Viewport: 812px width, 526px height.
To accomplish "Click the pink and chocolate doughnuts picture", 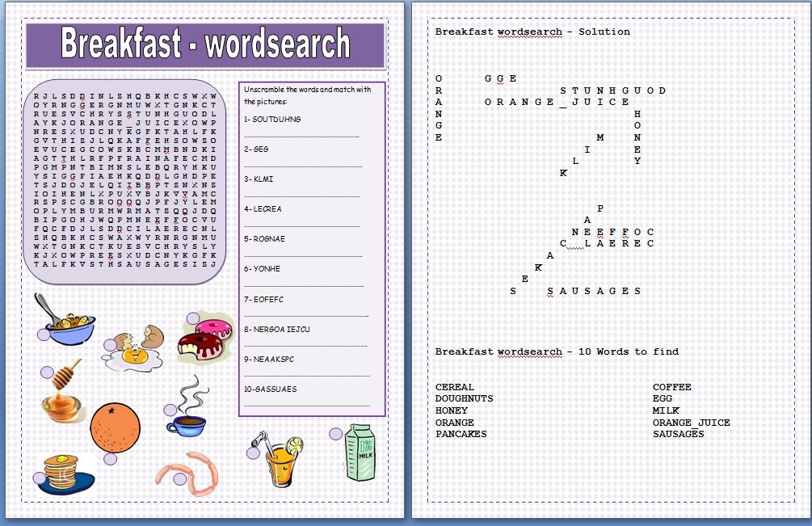I will [x=206, y=337].
